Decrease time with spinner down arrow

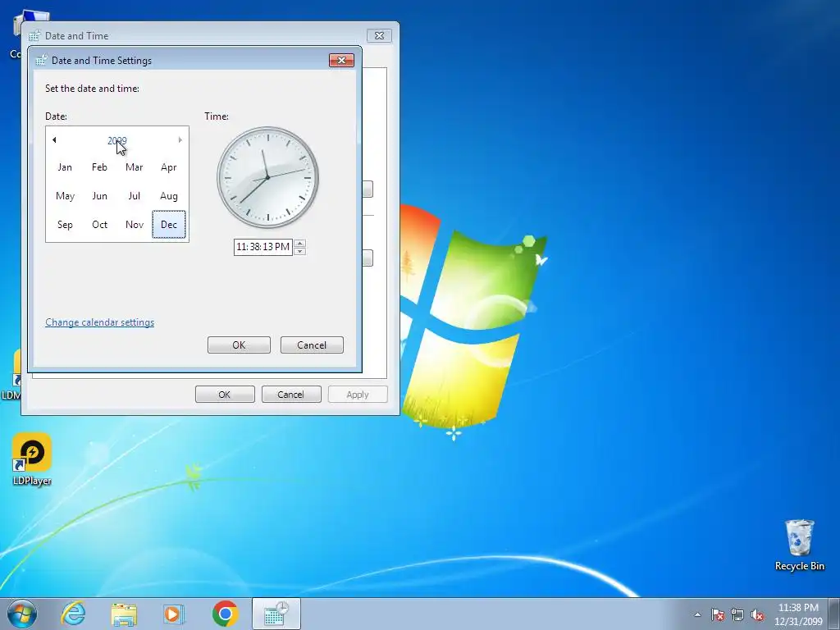tap(300, 251)
